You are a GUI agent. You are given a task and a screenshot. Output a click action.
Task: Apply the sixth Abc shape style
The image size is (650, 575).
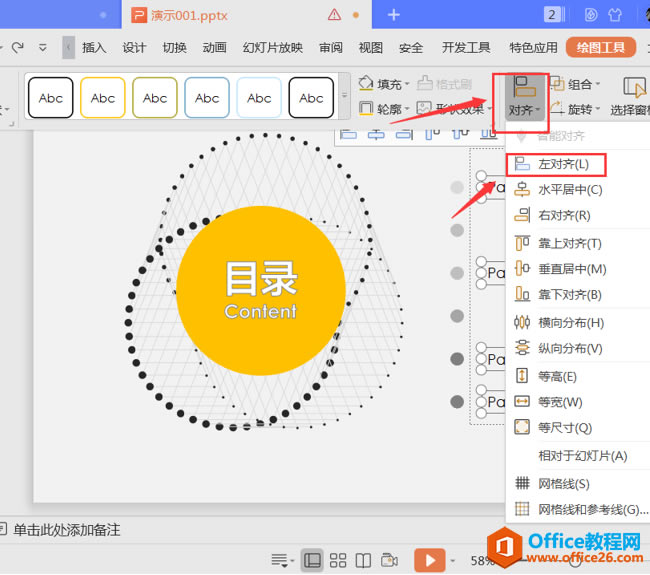click(x=311, y=98)
